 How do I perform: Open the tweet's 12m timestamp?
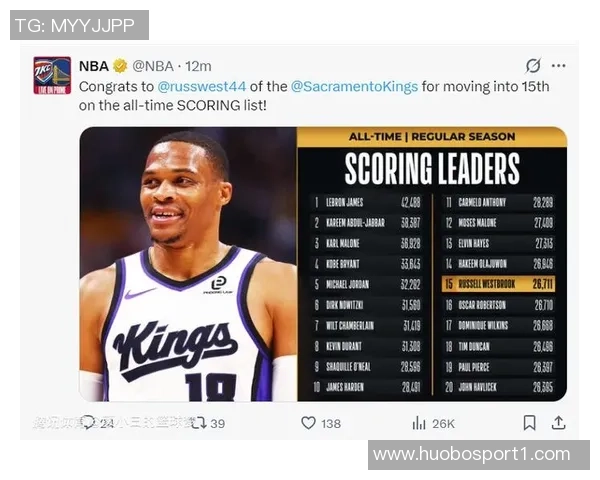click(x=199, y=66)
